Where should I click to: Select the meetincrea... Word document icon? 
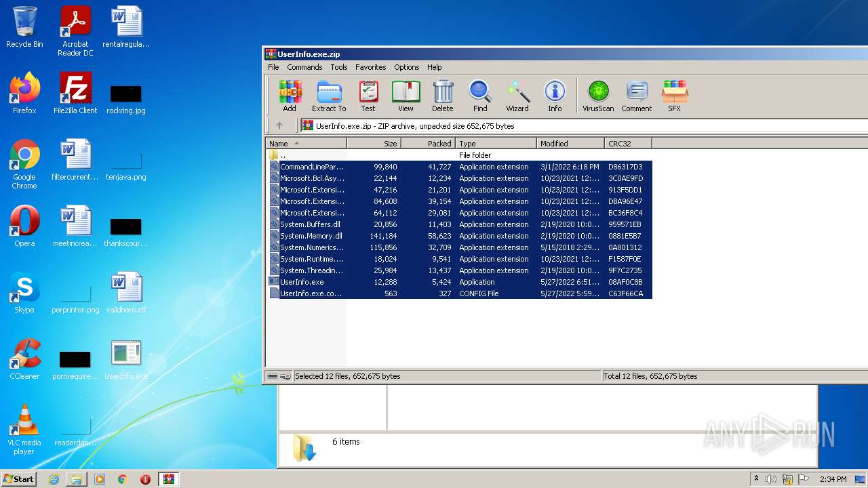click(75, 226)
